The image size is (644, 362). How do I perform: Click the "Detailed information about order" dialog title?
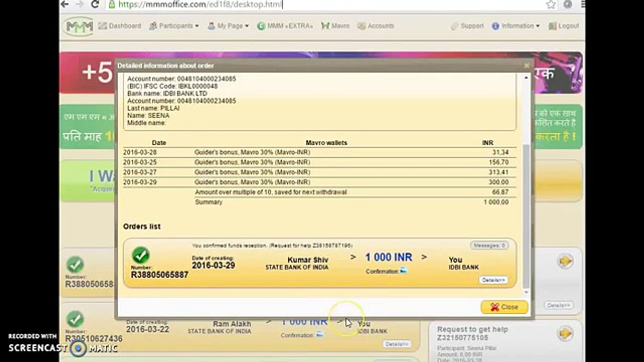tap(166, 66)
